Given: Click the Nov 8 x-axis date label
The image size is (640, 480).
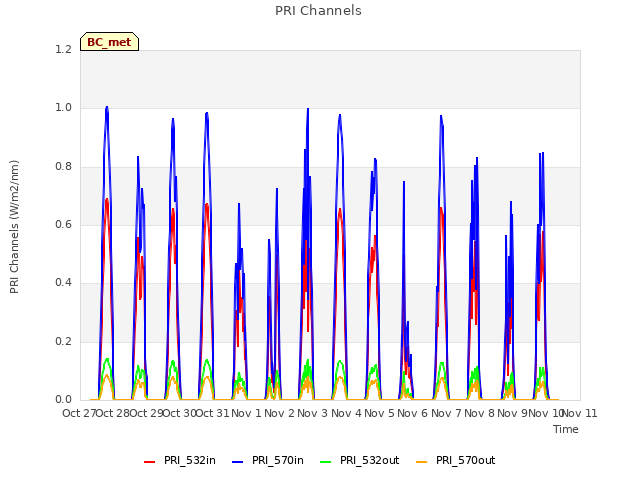Looking at the screenshot, I should (x=480, y=413).
